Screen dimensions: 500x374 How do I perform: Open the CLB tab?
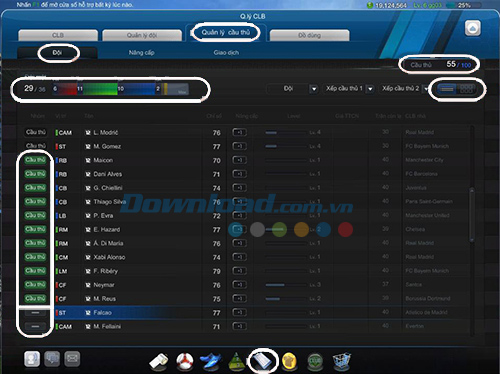pyautogui.click(x=58, y=35)
